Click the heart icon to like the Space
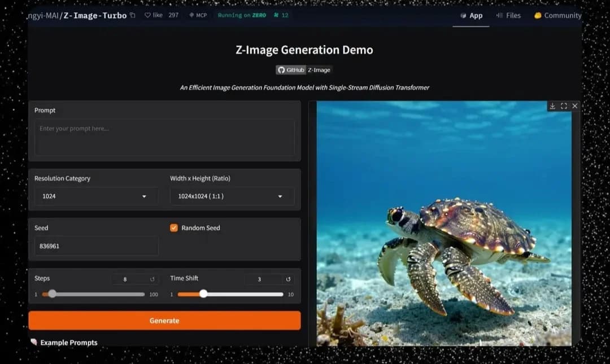 pyautogui.click(x=147, y=15)
